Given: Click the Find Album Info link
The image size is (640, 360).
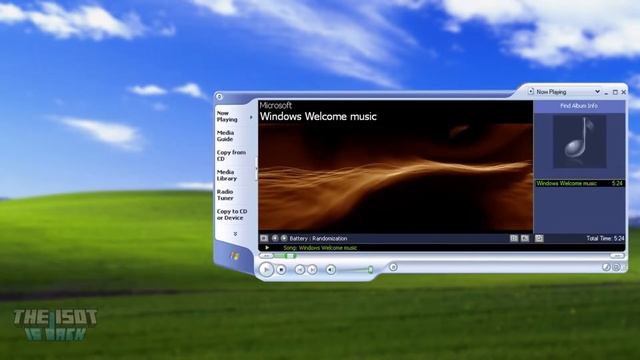Looking at the screenshot, I should [x=579, y=106].
